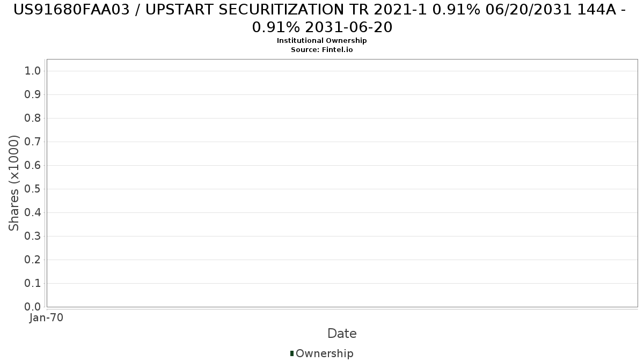Viewport: 644px width, 362px height.
Task: Select the Source: Fintel.io text
Action: [322, 50]
